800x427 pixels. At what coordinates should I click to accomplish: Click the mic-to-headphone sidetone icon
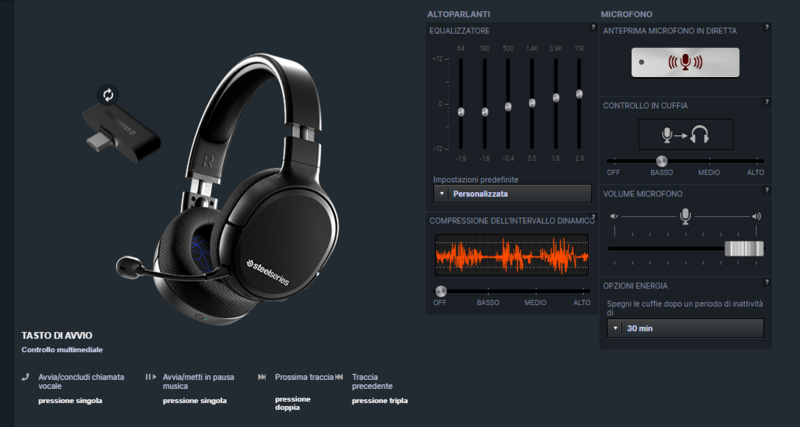point(685,135)
